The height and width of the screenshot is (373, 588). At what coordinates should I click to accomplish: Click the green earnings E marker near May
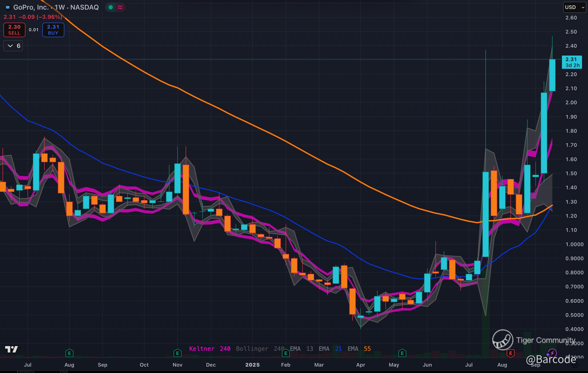(402, 353)
